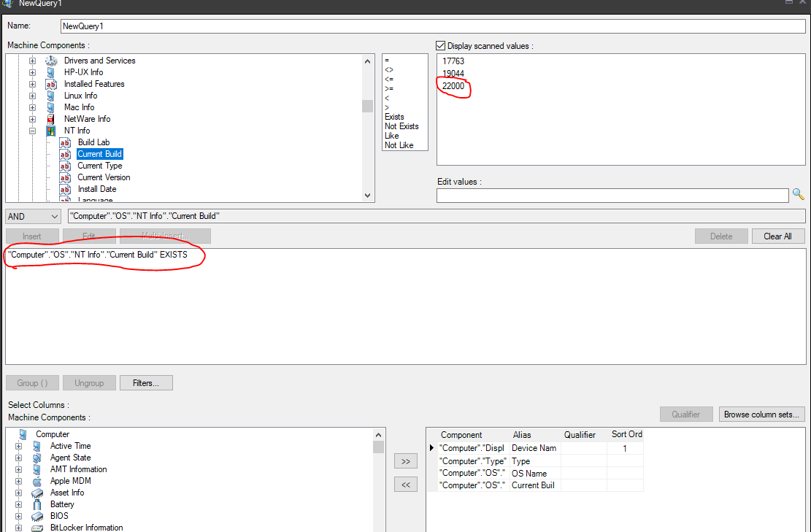The height and width of the screenshot is (532, 811).
Task: Select the Drivers and Services gear icon
Action: [50, 61]
